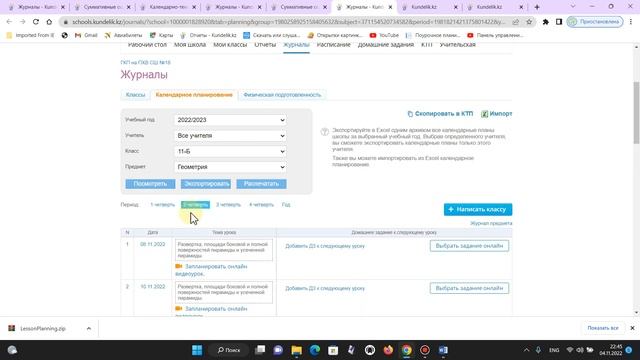This screenshot has height=360, width=640.
Task: Schedule online video lesson for 08.11.2022
Action: point(211,270)
